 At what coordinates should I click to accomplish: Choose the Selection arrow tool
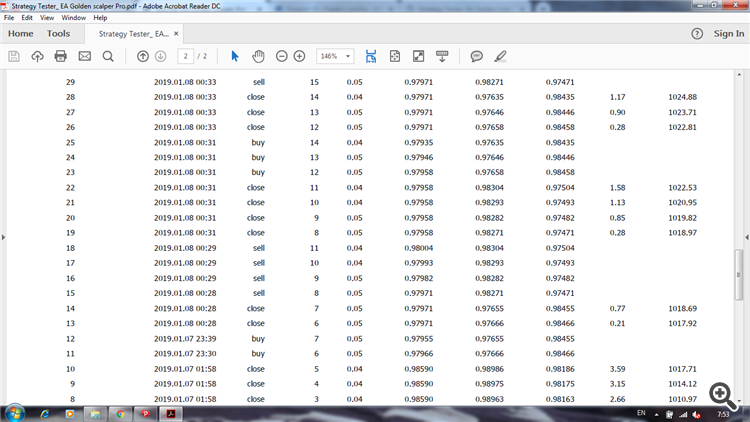[234, 56]
